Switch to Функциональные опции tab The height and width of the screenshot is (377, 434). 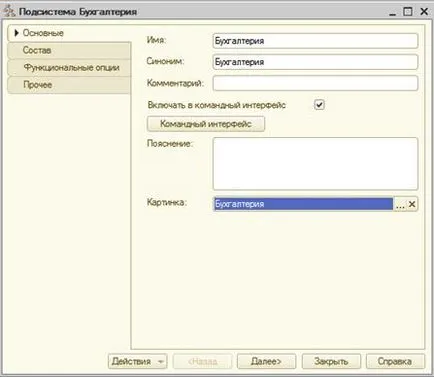pyautogui.click(x=69, y=68)
